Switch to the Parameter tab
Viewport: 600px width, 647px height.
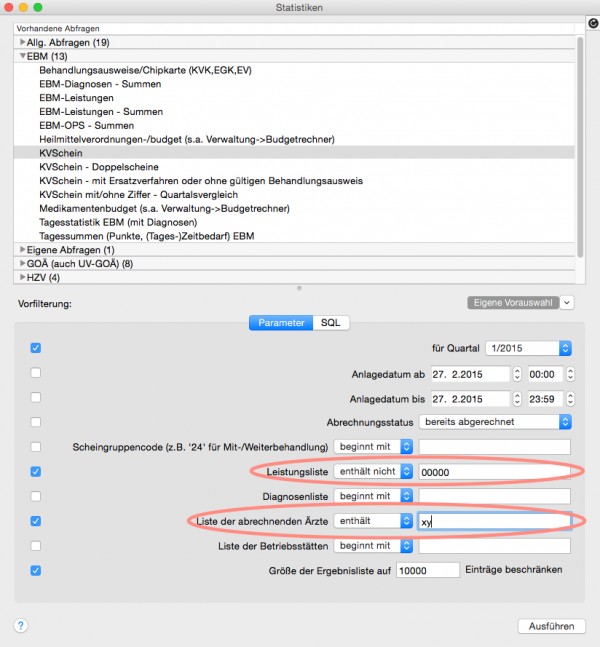pos(281,323)
